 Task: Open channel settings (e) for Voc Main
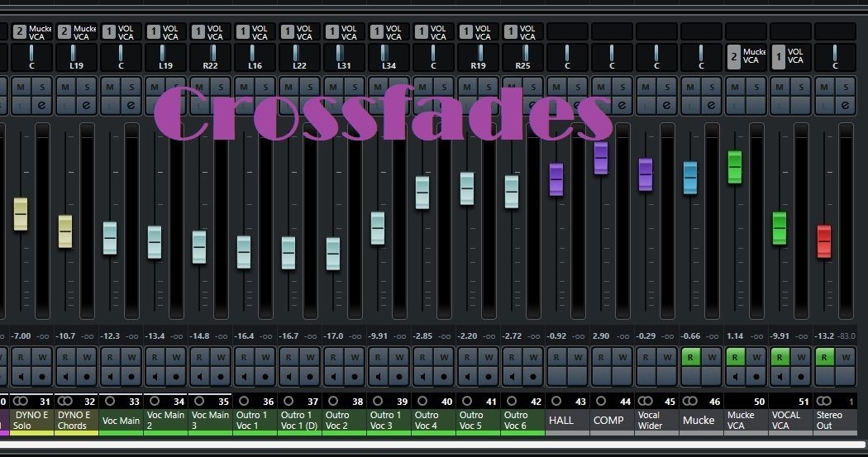(131, 105)
